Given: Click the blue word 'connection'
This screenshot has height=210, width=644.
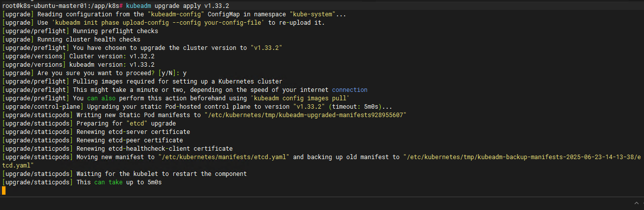Looking at the screenshot, I should click(x=350, y=89).
